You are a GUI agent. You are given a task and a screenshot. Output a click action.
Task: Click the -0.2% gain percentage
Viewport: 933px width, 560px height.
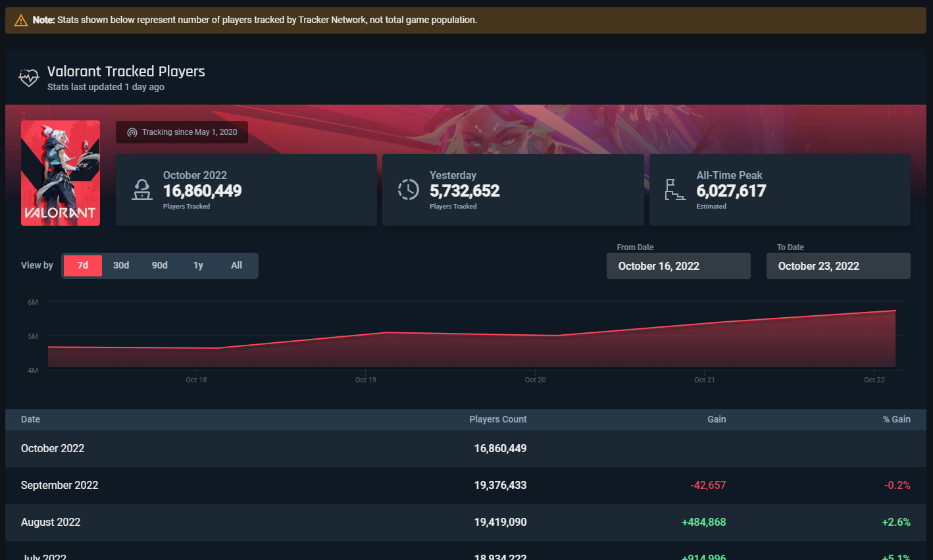tap(897, 485)
